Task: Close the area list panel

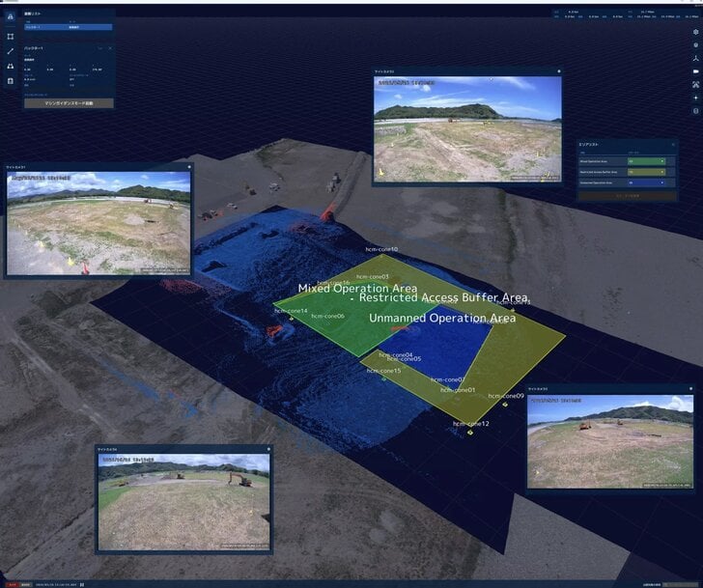Action: [x=673, y=144]
